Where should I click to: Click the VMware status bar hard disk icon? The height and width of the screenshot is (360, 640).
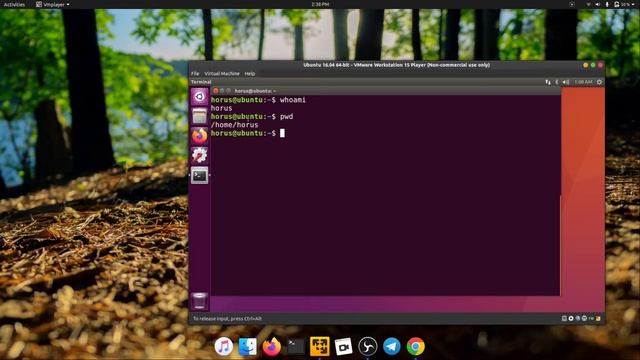564,318
